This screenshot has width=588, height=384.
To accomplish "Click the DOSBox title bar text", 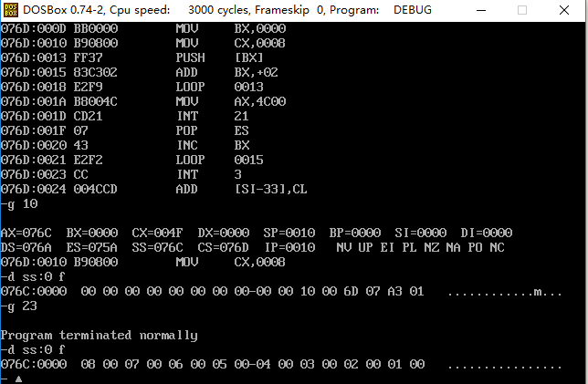I will pos(227,10).
